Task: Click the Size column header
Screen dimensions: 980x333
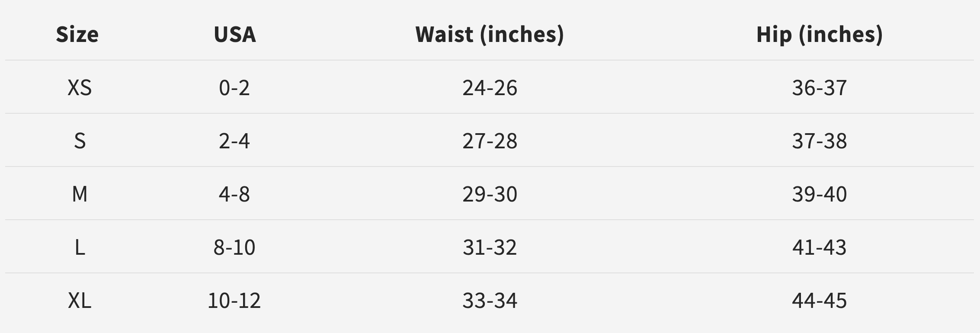Action: point(77,34)
